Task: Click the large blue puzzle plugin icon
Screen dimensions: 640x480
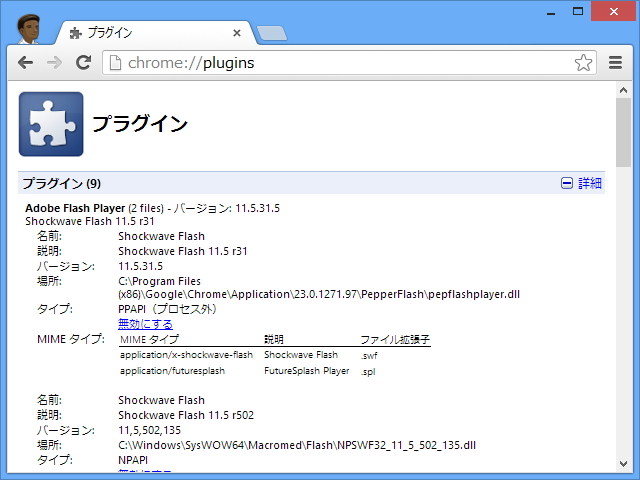Action: pos(51,124)
